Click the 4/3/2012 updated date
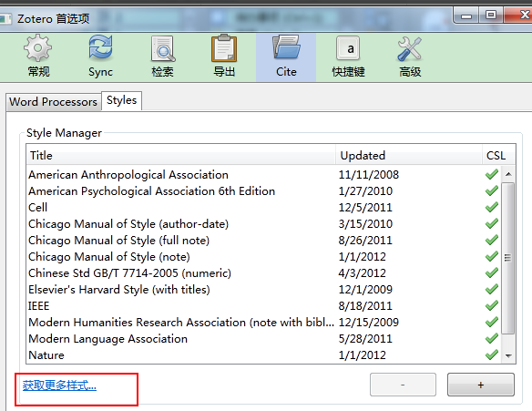The image size is (532, 411). [362, 273]
